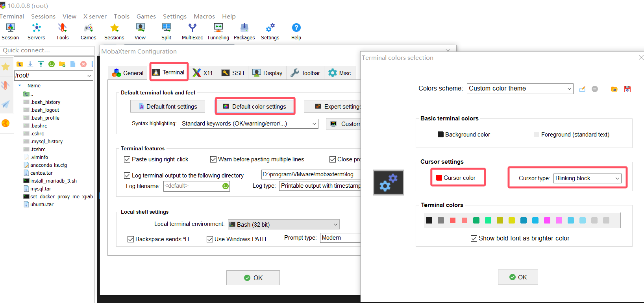The image size is (644, 303).
Task: Open the Session toolbar icon
Action: 10,31
